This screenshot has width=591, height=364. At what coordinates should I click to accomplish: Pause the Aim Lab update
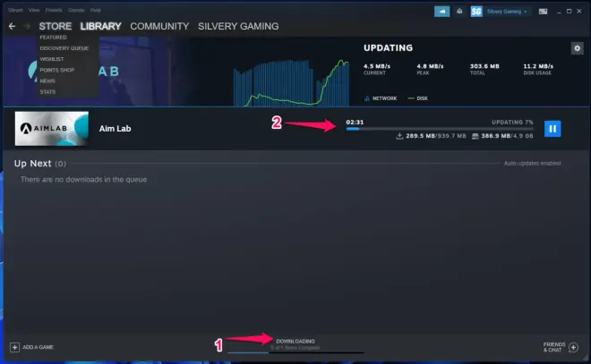(x=552, y=129)
